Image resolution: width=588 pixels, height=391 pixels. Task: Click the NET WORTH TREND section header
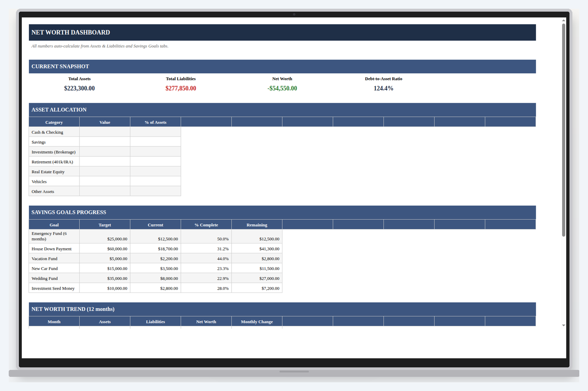[282, 309]
